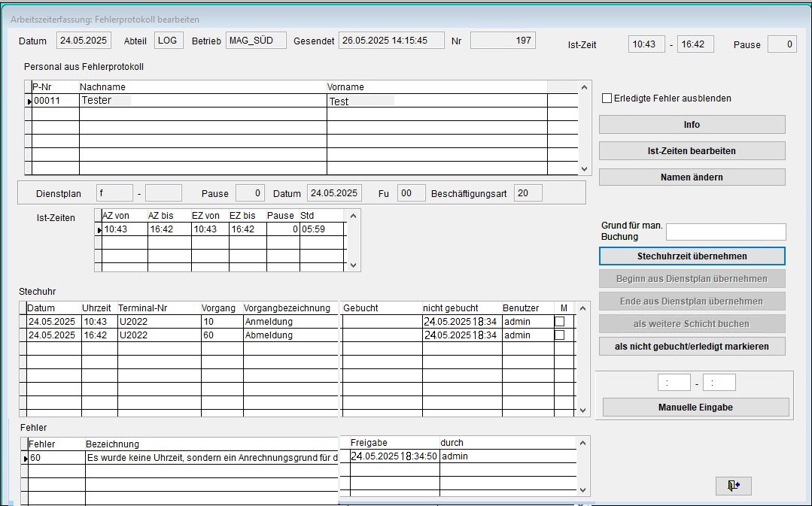Click 'als weitere Schicht buchen' button
The image size is (812, 506).
pos(692,324)
